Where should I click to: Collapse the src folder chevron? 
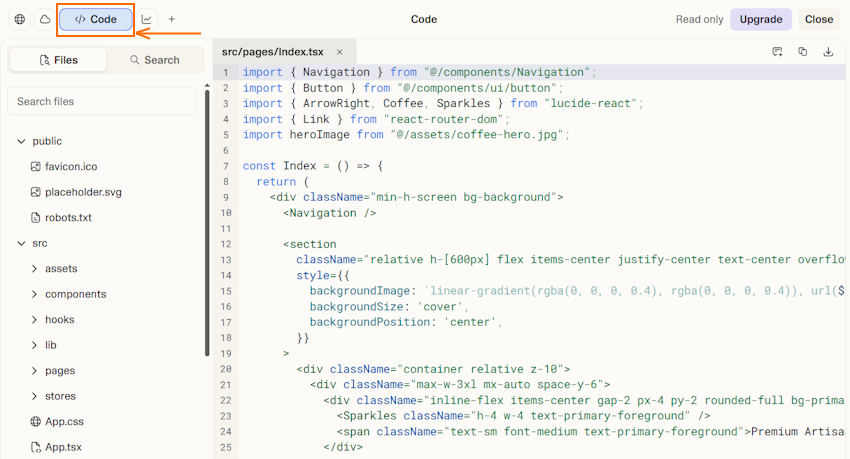(21, 243)
